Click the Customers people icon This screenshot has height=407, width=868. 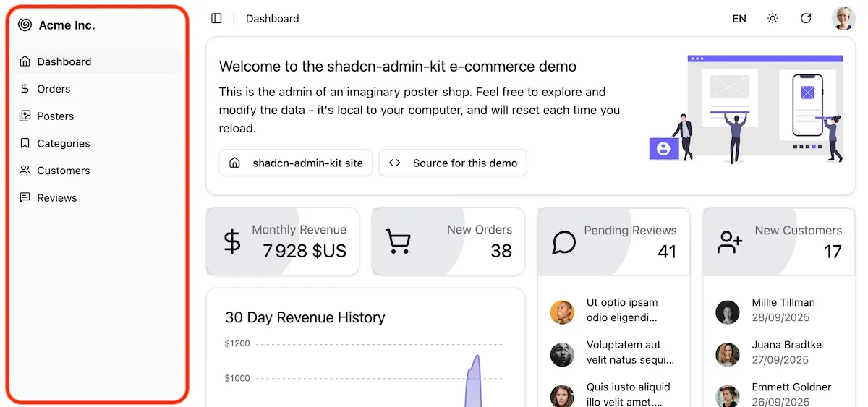(25, 171)
